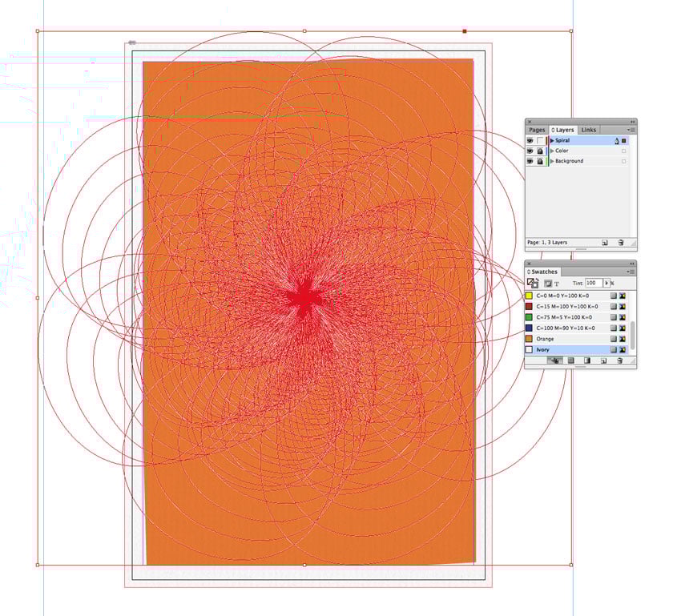Click the 'Page: 1, 3 Layers' status text
This screenshot has width=681, height=616.
pyautogui.click(x=547, y=243)
